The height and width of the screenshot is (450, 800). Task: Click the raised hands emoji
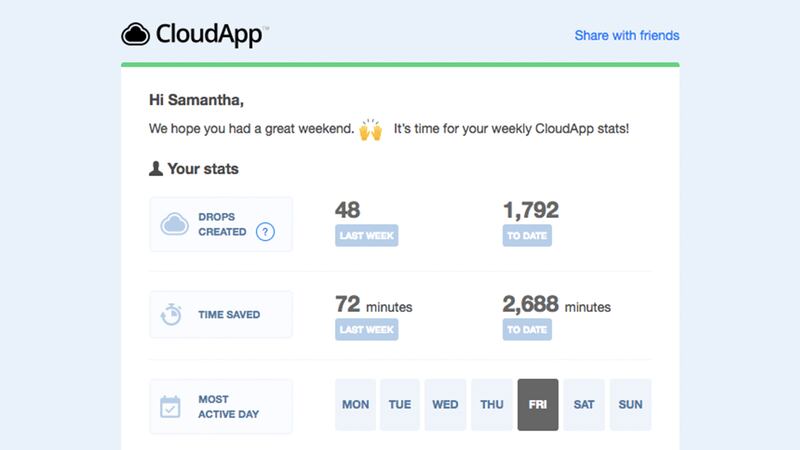click(x=370, y=130)
